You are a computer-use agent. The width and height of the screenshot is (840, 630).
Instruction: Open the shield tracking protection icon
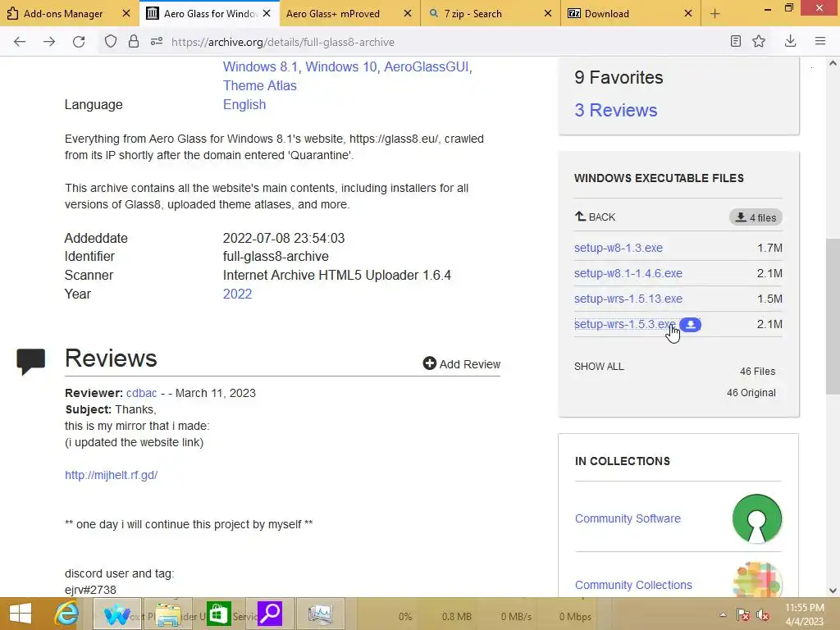pos(111,42)
